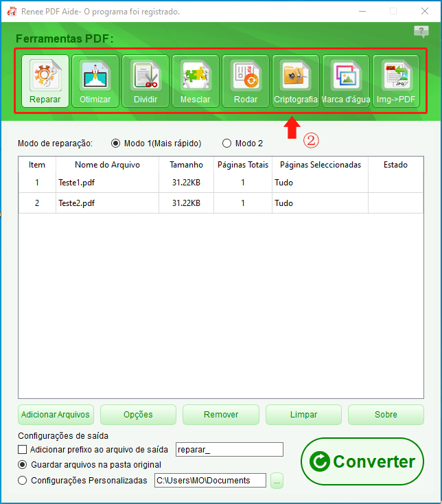The height and width of the screenshot is (504, 442).
Task: Click Adicionar Arquivos button
Action: point(56,415)
